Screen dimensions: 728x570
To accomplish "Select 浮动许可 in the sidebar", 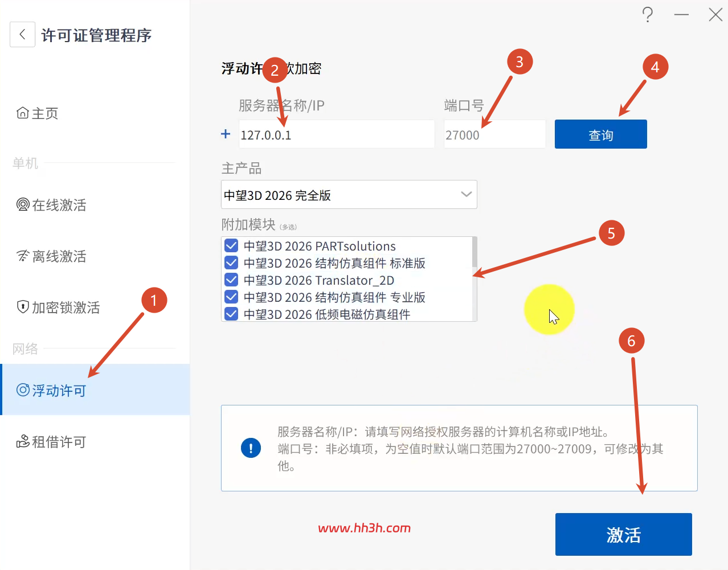I will coord(95,390).
